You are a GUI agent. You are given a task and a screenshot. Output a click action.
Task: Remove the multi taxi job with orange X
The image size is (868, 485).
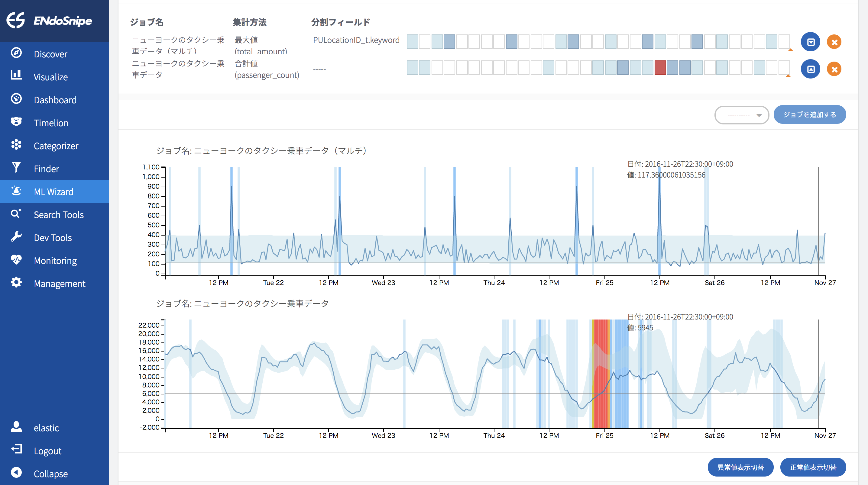pyautogui.click(x=834, y=42)
